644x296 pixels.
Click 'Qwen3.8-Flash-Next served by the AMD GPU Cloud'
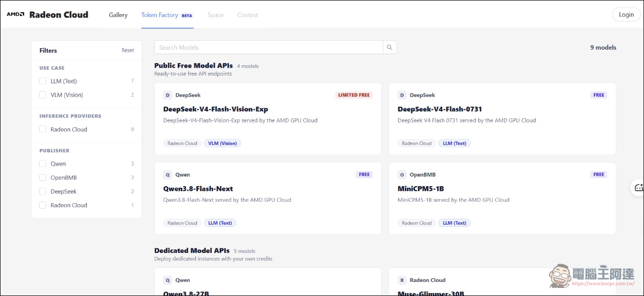point(227,200)
